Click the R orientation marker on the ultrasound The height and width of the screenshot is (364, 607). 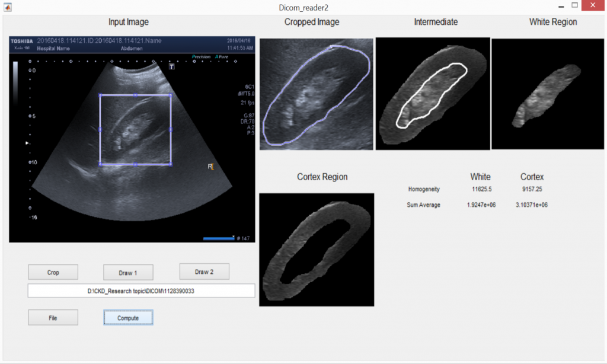tap(210, 167)
